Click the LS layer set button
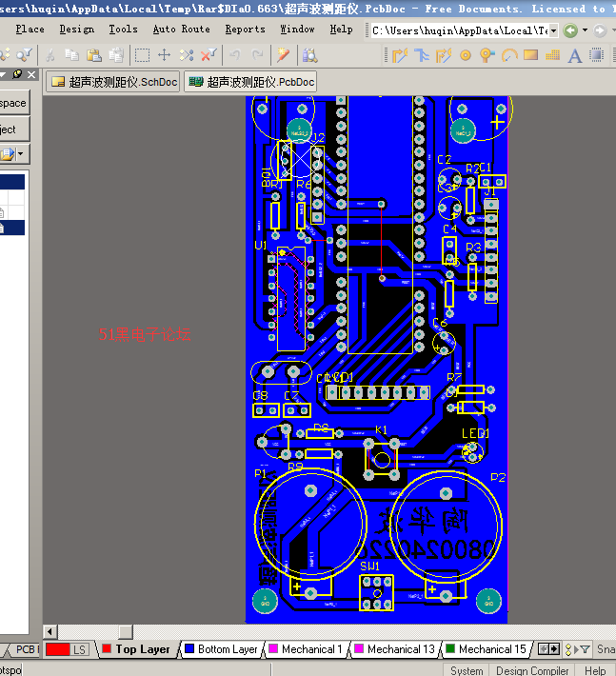Screen dimensions: 616x676 pos(80,649)
